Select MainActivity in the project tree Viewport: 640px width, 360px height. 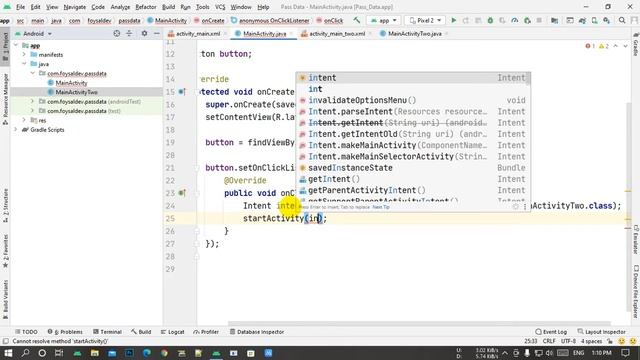pos(71,82)
